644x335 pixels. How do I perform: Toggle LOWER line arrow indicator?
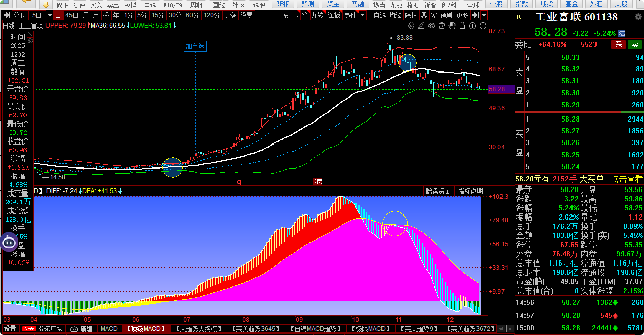click(x=175, y=25)
